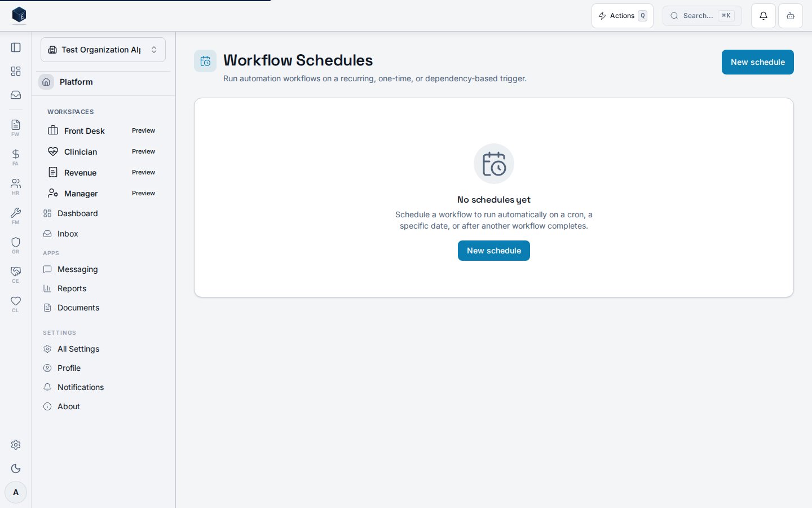Click New schedule button in empty state
Viewport: 812px width, 508px height.
point(494,251)
